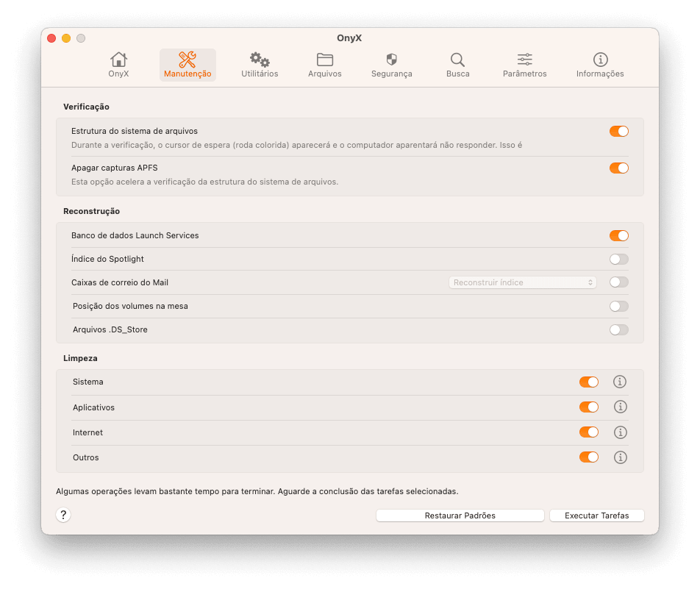Image resolution: width=700 pixels, height=589 pixels.
Task: Show info for Outros cleanup
Action: tap(620, 457)
